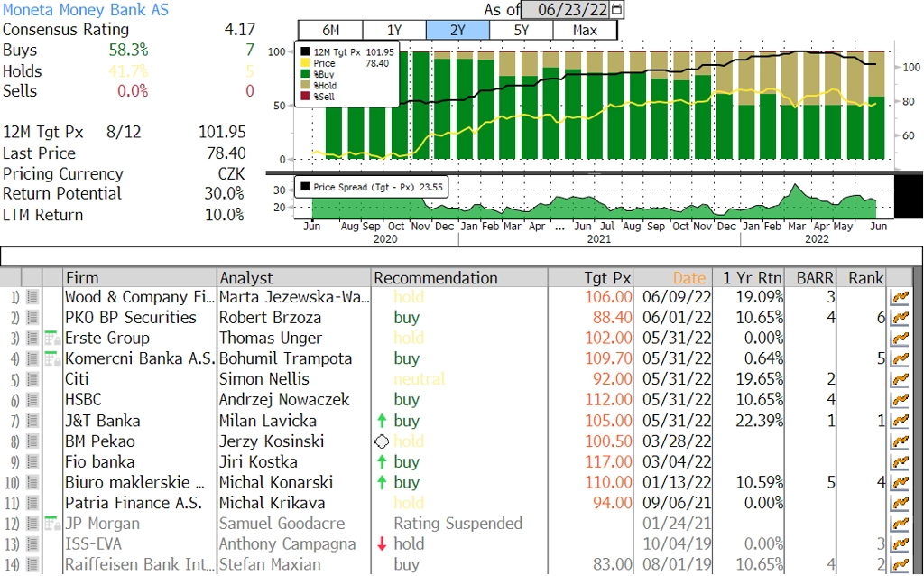Open the locked report icon in the Komercni Banka row
Screen dimensions: 924x576
(52, 359)
